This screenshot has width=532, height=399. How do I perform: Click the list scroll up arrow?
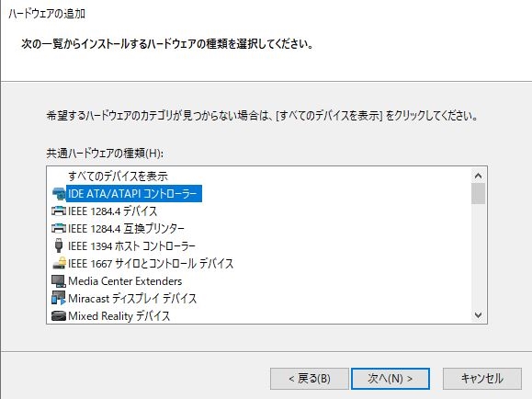click(479, 176)
